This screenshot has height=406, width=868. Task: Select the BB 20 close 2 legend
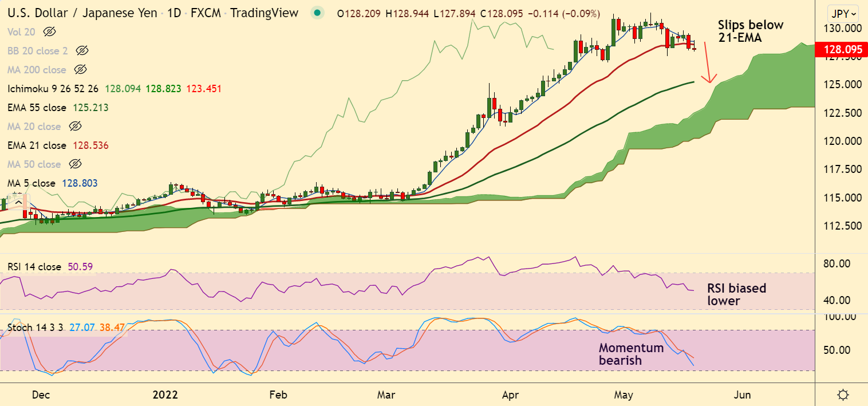(38, 51)
